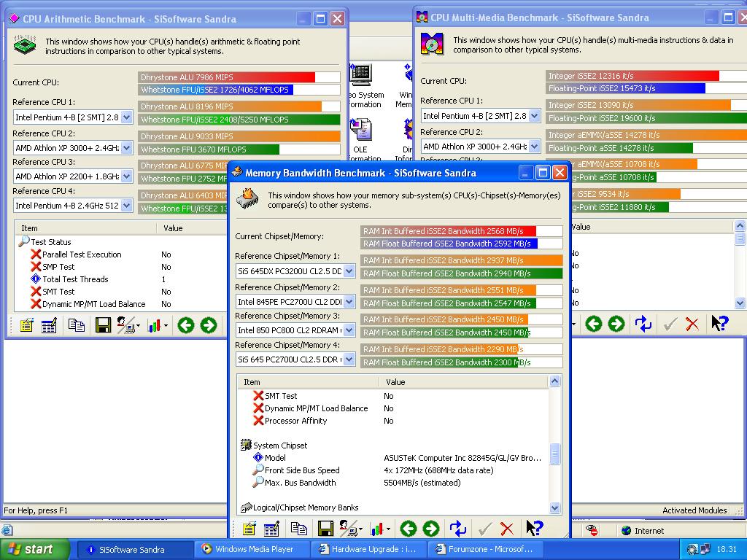
Task: Click the options notepad icon in Memory Bandwidth toolbar
Action: coord(249,528)
